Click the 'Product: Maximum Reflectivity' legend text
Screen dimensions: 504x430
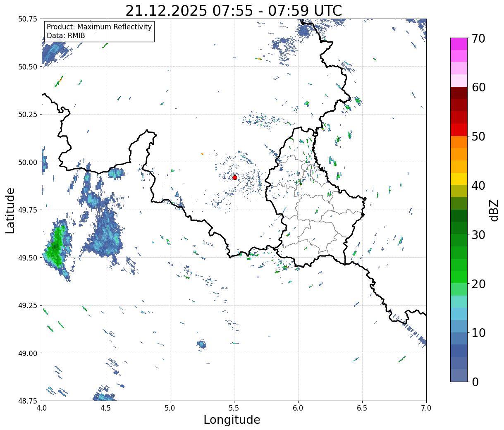(99, 27)
